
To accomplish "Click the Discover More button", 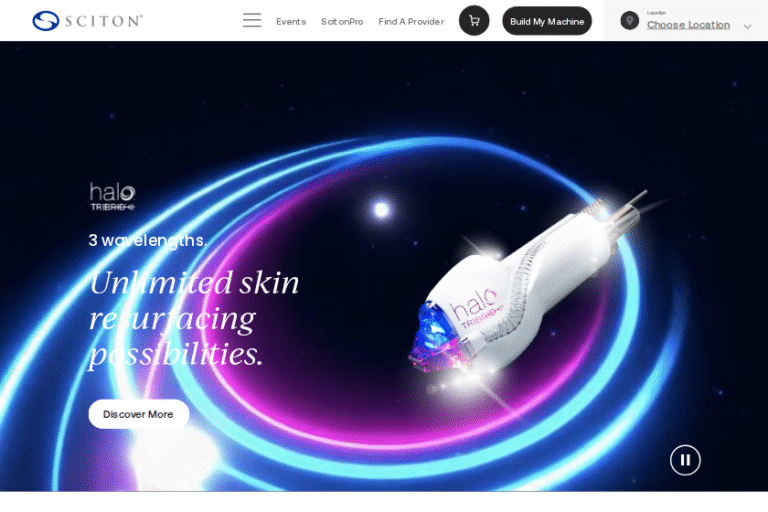I will pos(139,414).
